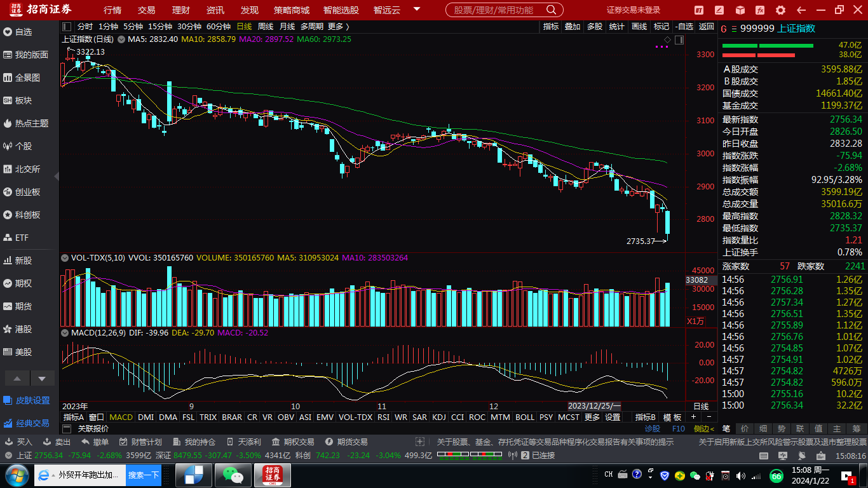Open the 策略商城 menu
The width and height of the screenshot is (868, 488).
click(292, 10)
